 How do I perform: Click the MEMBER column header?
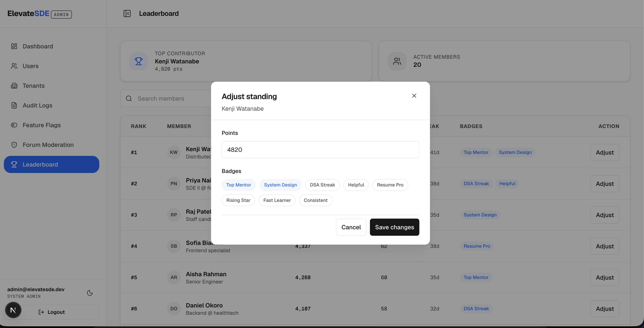coord(179,126)
